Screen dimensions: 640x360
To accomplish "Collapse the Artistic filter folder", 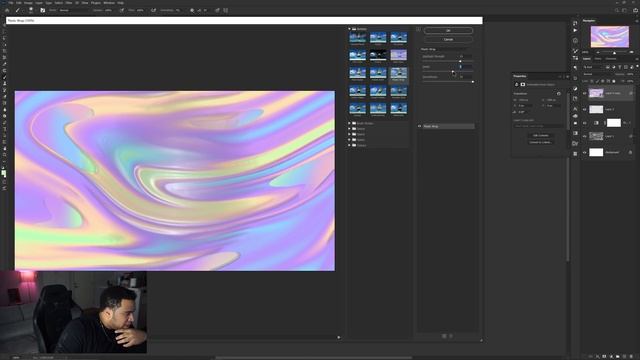I will click(350, 29).
